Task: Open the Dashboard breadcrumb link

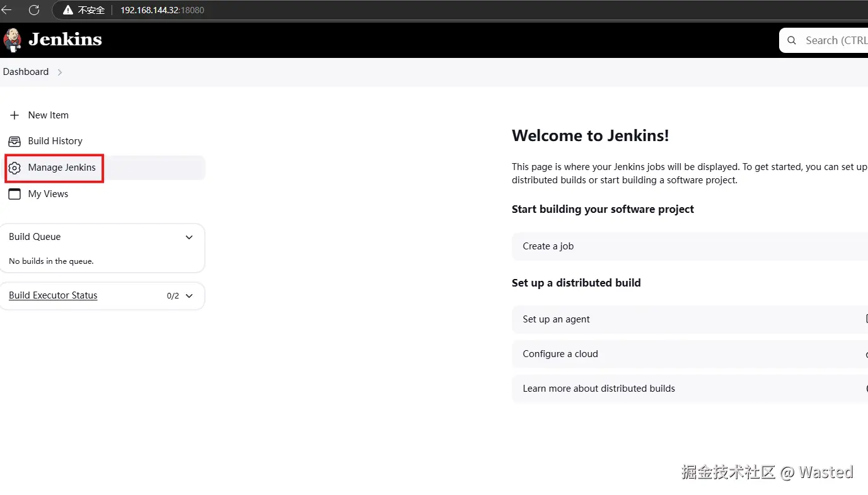Action: [26, 72]
